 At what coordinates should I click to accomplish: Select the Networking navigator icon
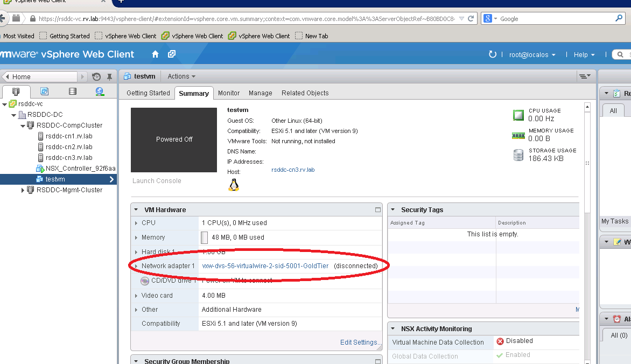(x=100, y=92)
